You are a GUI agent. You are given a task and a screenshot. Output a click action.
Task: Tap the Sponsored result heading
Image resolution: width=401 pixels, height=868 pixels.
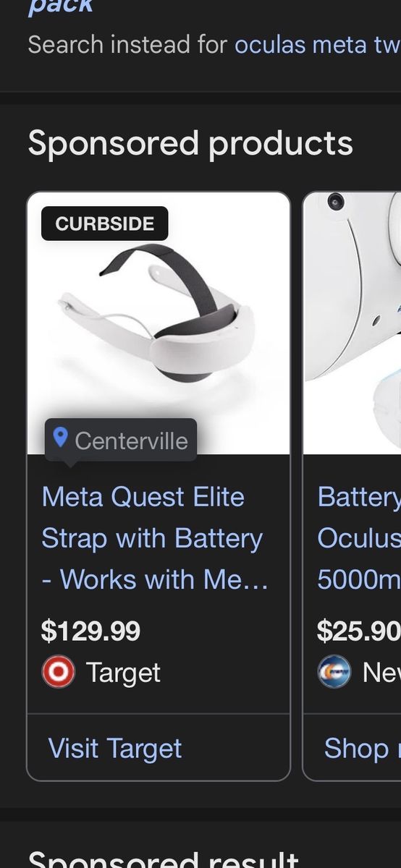[x=163, y=859]
